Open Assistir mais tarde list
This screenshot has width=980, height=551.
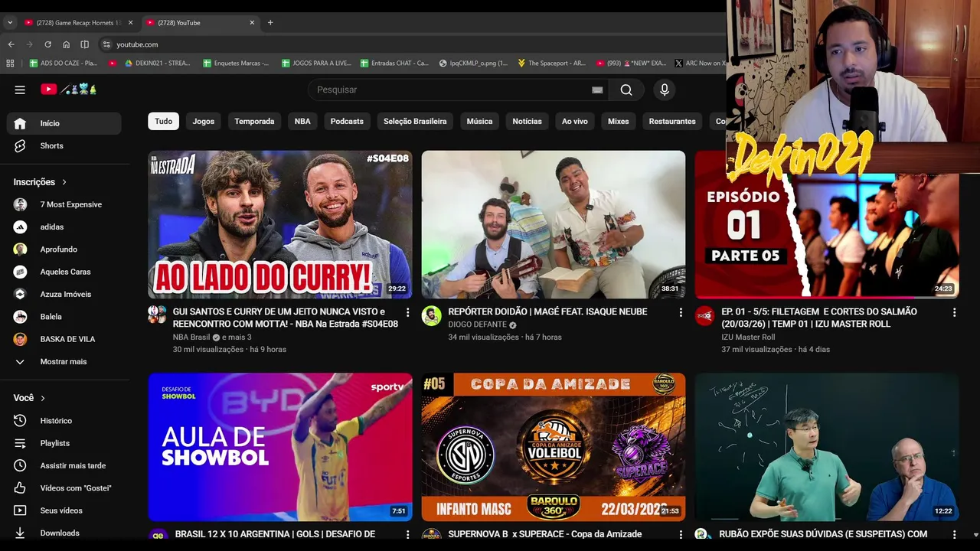coord(64,465)
